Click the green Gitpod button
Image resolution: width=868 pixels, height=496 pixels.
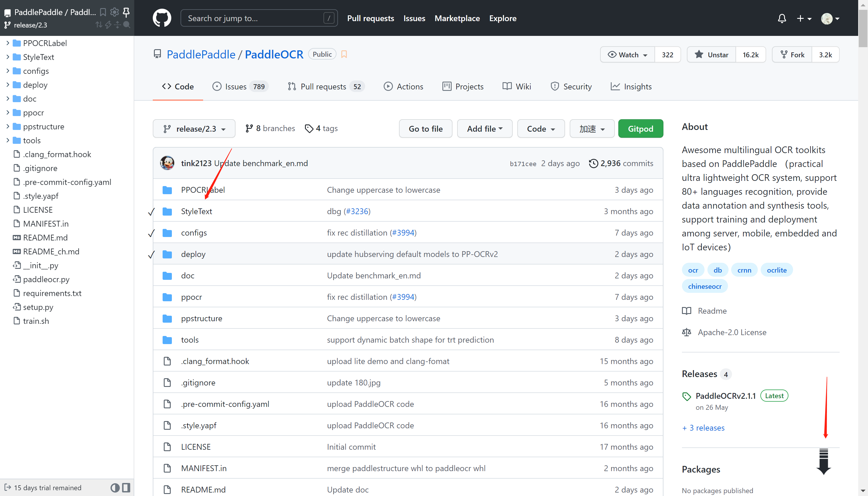click(640, 129)
